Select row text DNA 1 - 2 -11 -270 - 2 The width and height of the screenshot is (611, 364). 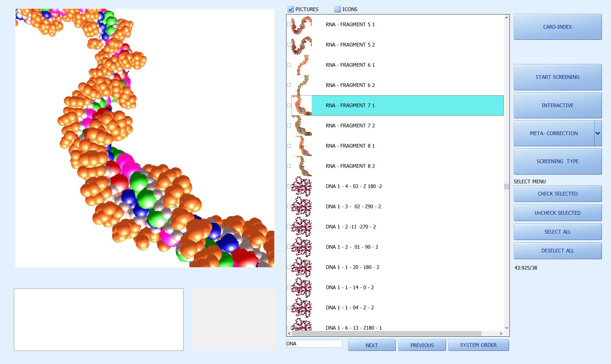pyautogui.click(x=351, y=227)
